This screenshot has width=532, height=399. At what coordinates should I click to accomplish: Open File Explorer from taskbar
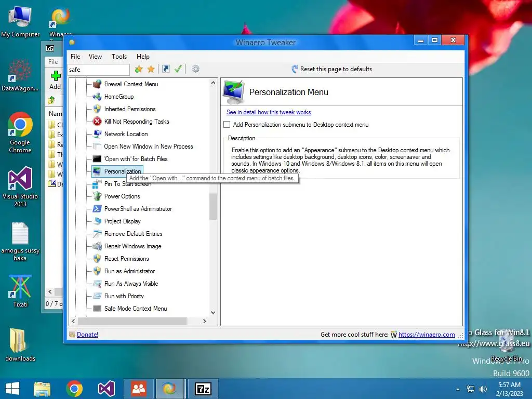pyautogui.click(x=42, y=389)
